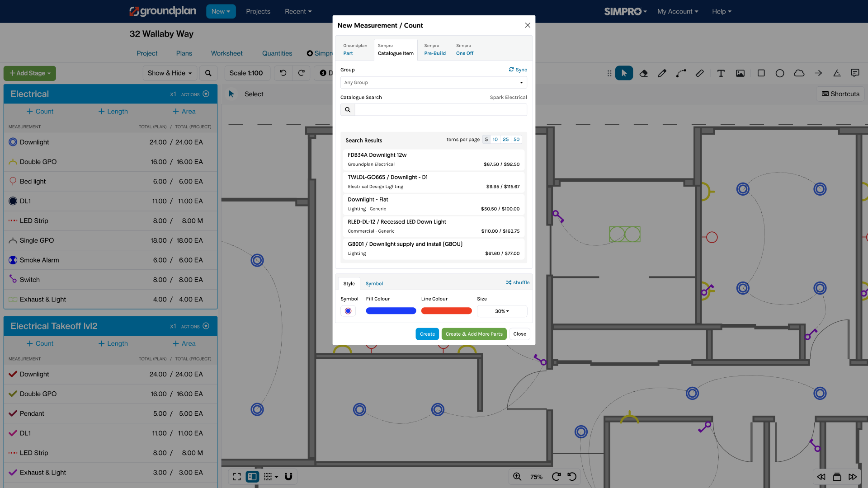868x488 pixels.
Task: Switch to the Symbol tab
Action: [x=374, y=284]
